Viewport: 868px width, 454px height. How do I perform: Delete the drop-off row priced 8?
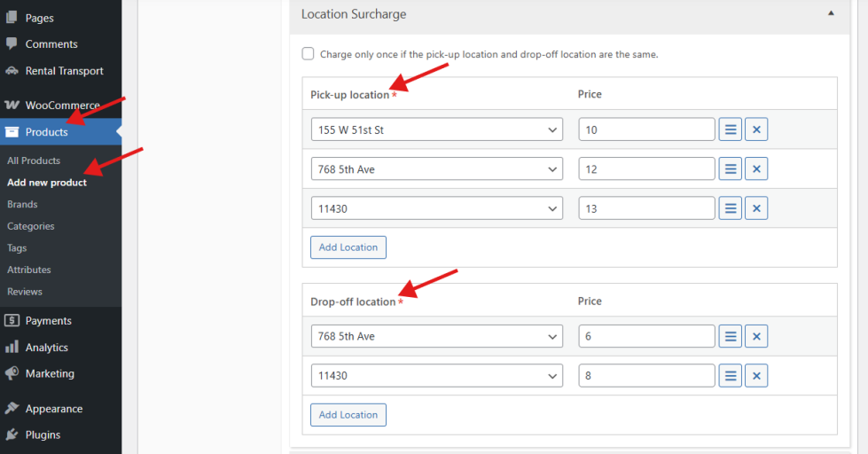tap(756, 375)
